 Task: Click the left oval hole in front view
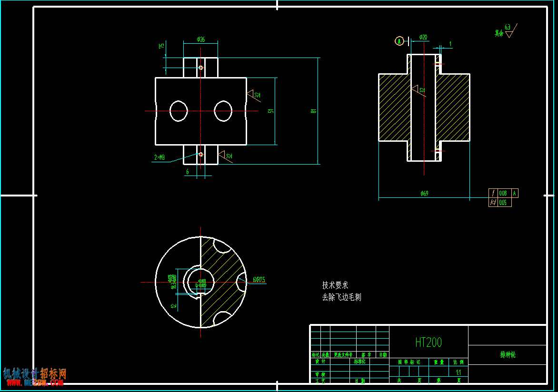[179, 111]
